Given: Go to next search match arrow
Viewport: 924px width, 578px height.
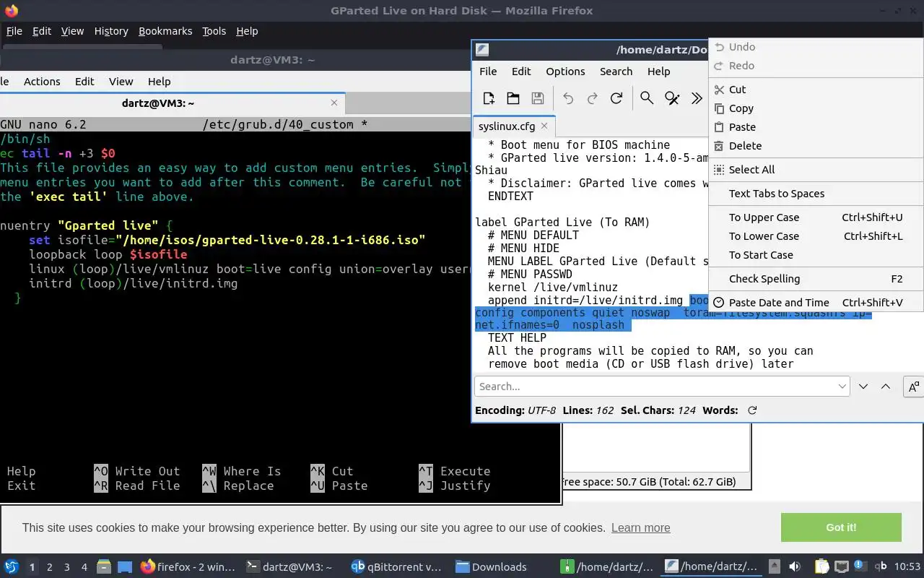Looking at the screenshot, I should click(x=863, y=387).
